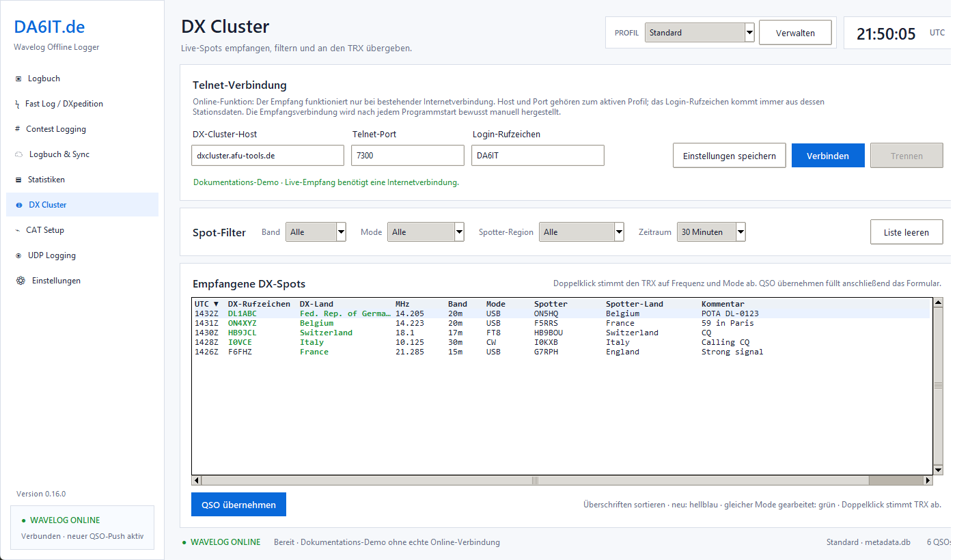Open the Profil dropdown showing Standard
The image size is (970, 560).
699,32
